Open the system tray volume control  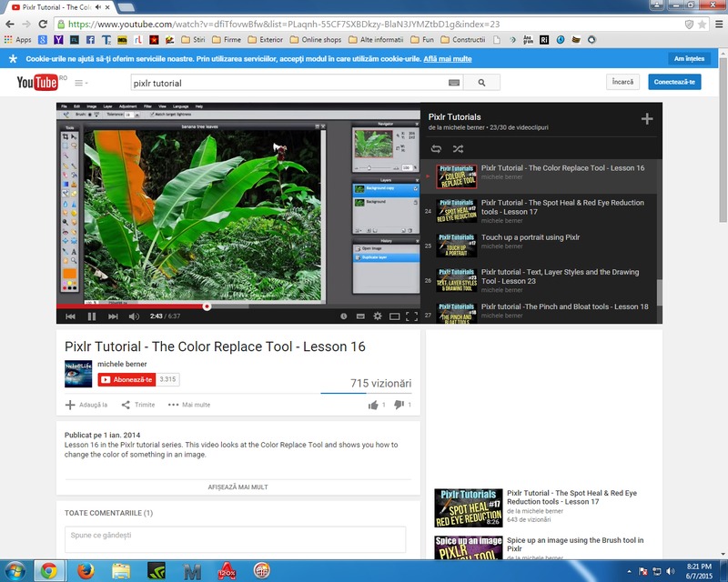[670, 571]
